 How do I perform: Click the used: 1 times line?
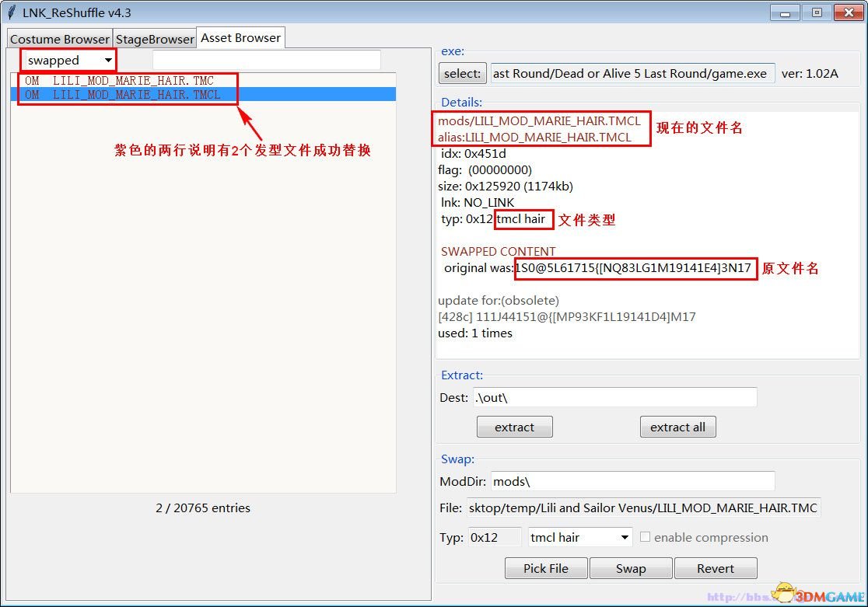pos(475,333)
